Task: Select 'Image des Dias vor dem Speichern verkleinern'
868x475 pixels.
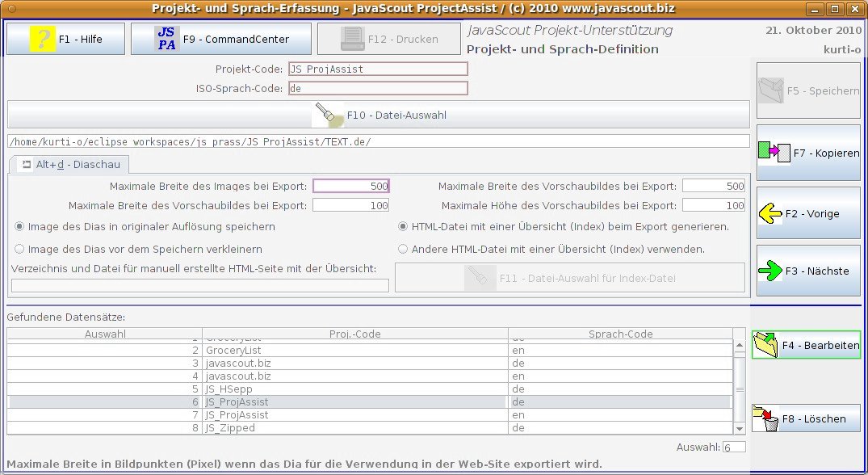Action: 20,250
